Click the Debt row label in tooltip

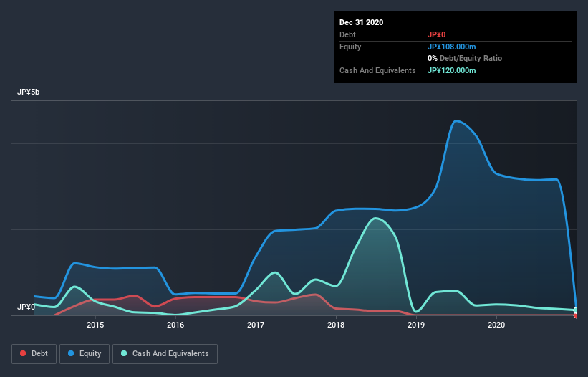click(347, 35)
